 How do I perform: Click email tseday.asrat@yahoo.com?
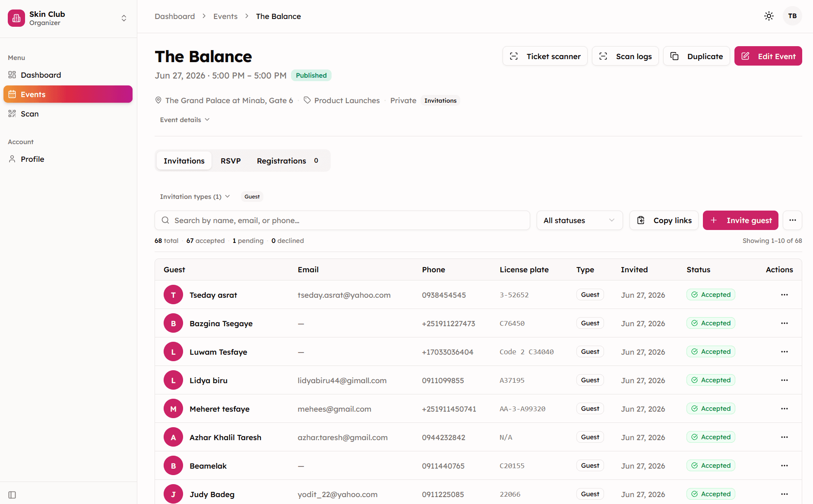[x=344, y=295]
